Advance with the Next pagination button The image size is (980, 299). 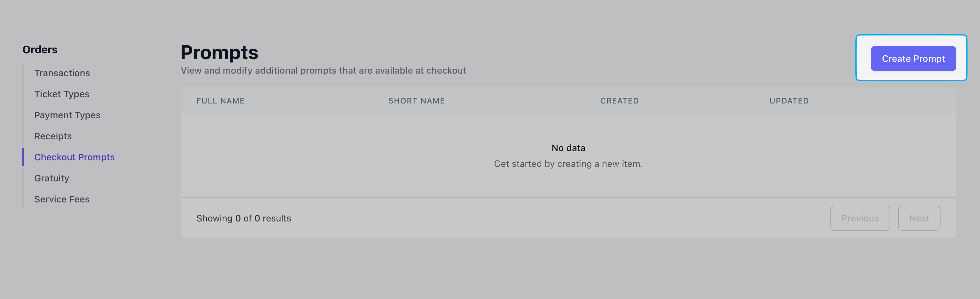(x=919, y=218)
